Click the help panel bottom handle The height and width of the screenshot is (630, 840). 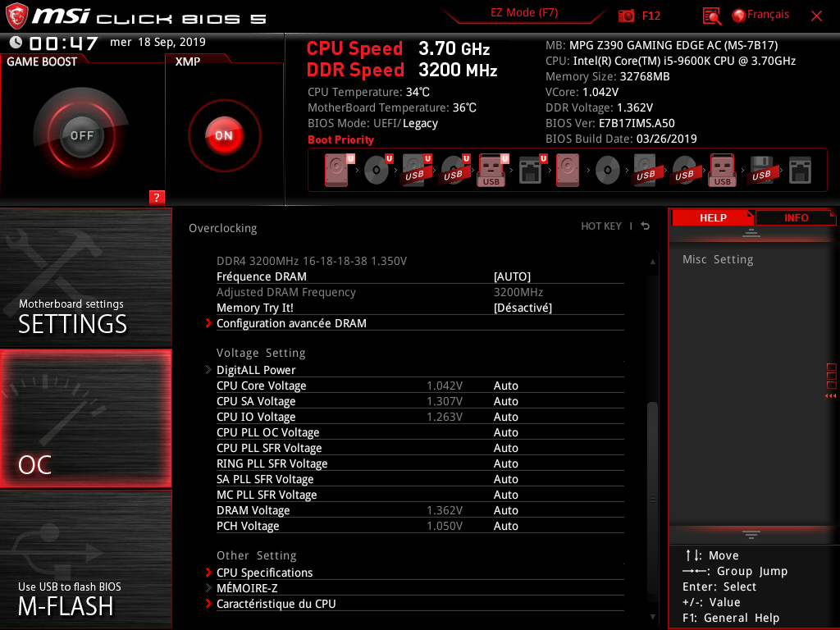[751, 534]
